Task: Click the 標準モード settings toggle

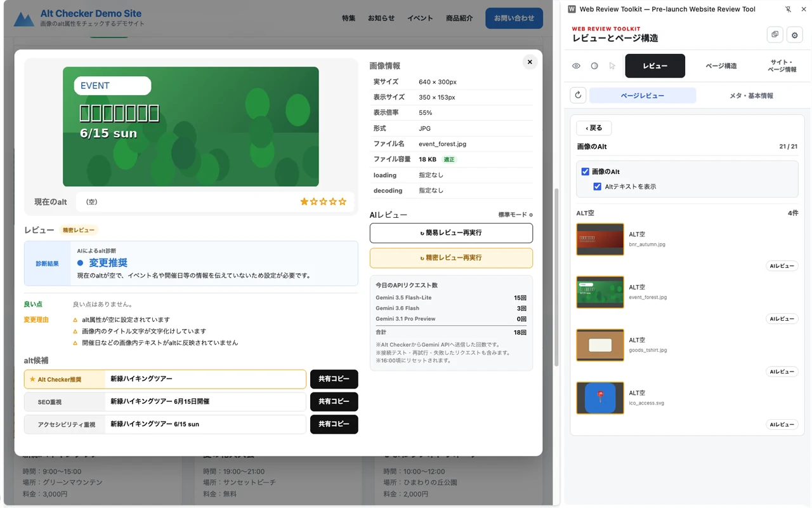Action: (x=515, y=215)
